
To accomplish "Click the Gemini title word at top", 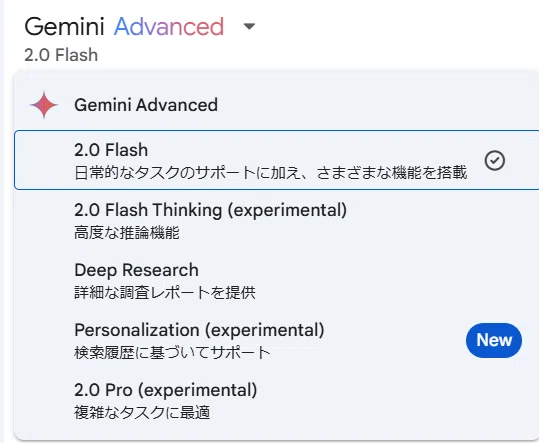I will coord(64,26).
